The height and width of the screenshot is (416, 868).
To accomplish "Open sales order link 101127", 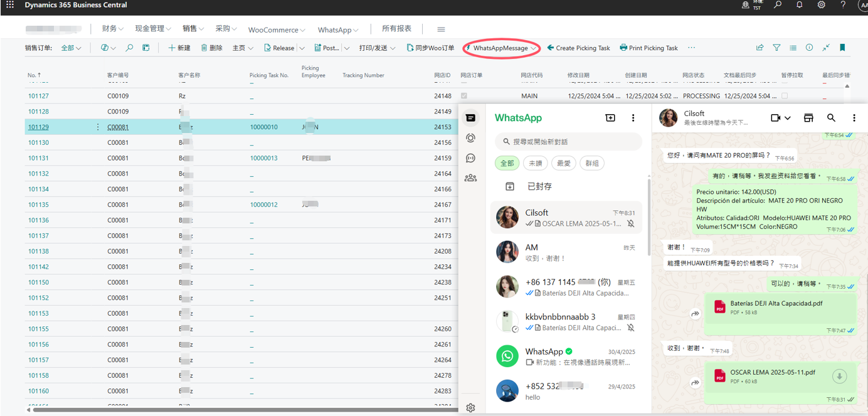I will pyautogui.click(x=38, y=96).
